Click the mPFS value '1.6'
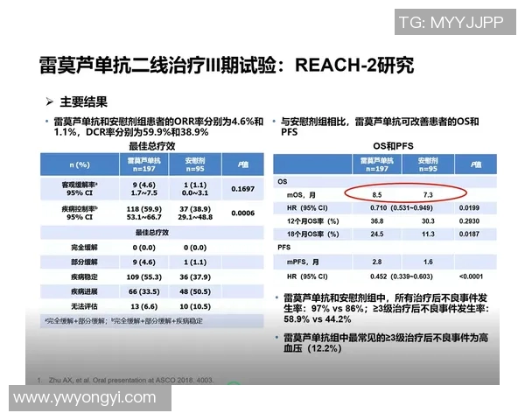525x420 pixels. (x=428, y=262)
